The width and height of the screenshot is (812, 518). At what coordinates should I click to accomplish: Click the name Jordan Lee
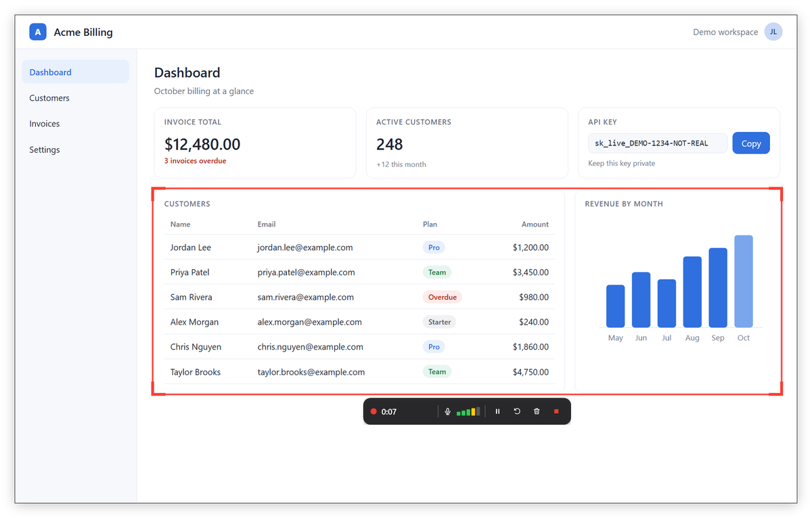pyautogui.click(x=191, y=248)
